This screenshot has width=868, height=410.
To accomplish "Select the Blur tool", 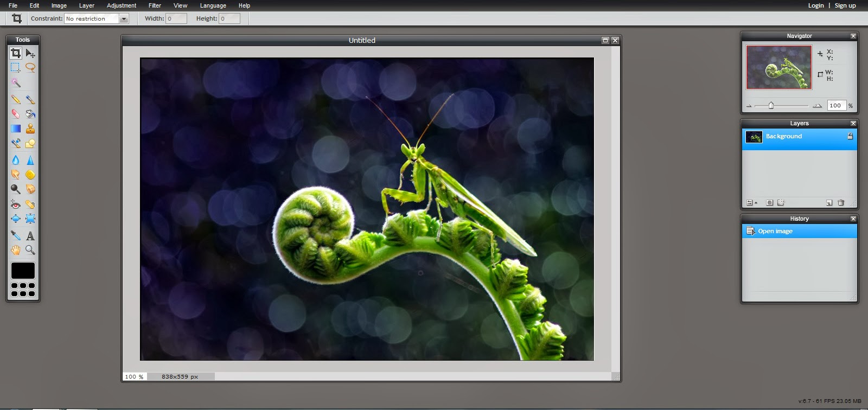I will [x=16, y=160].
